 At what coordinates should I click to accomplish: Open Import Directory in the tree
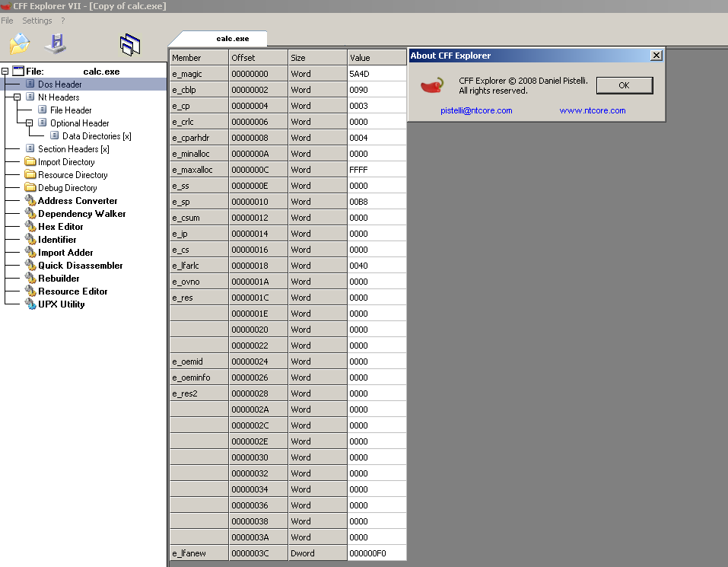pyautogui.click(x=66, y=162)
